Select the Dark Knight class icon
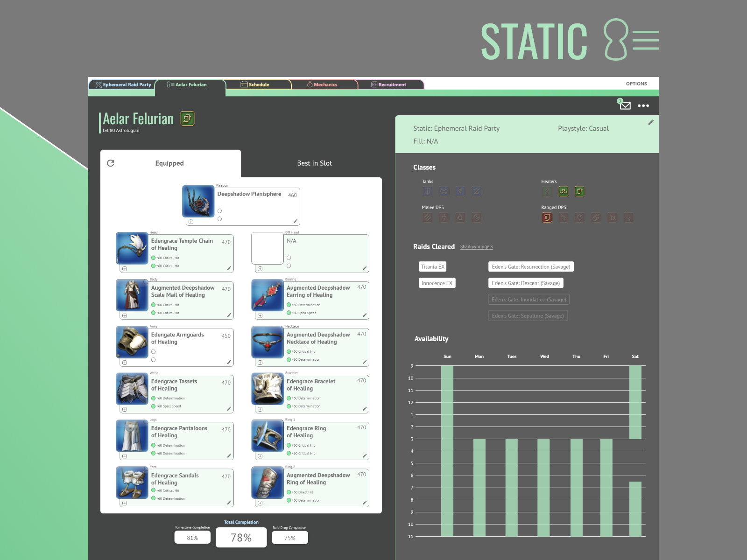The image size is (747, 560). click(x=460, y=191)
